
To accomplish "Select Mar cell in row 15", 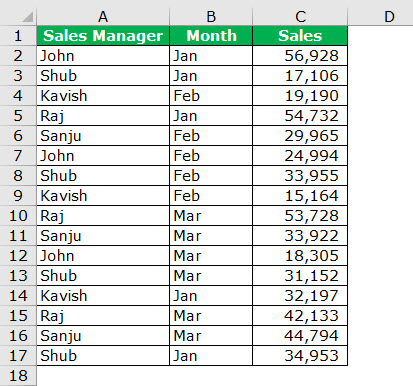I will click(211, 316).
